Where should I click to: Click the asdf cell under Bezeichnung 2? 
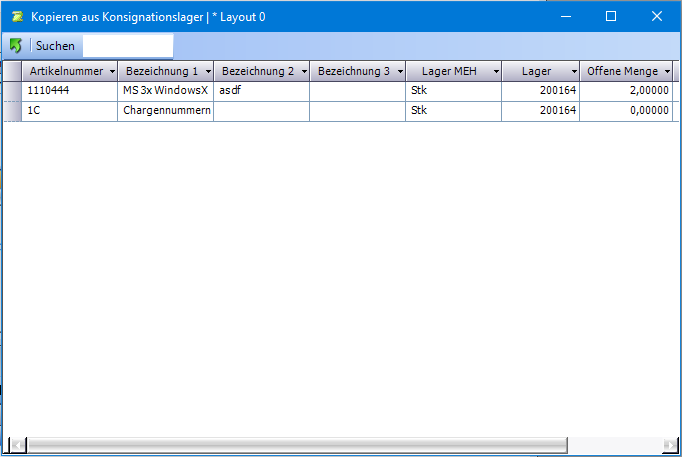point(261,91)
